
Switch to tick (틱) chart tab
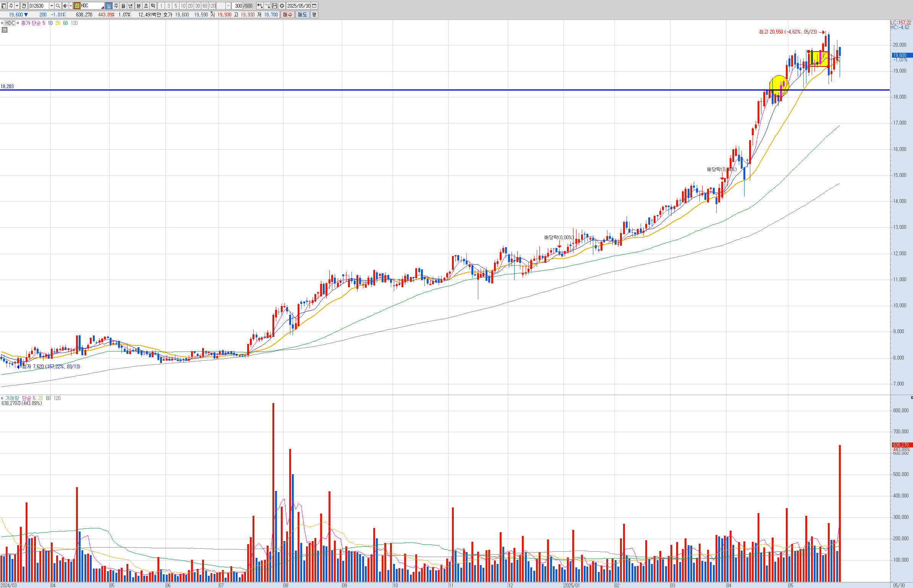(x=153, y=6)
